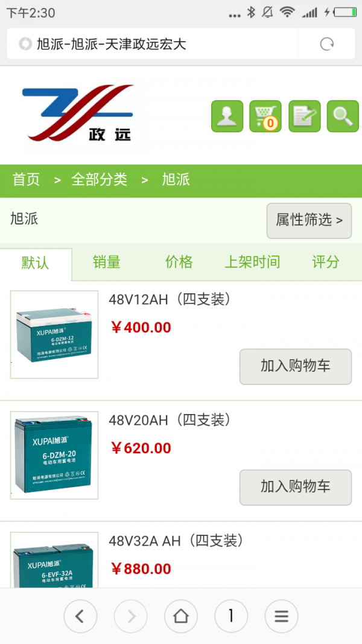The image size is (362, 644).
Task: Tap the browser home icon
Action: click(x=181, y=616)
